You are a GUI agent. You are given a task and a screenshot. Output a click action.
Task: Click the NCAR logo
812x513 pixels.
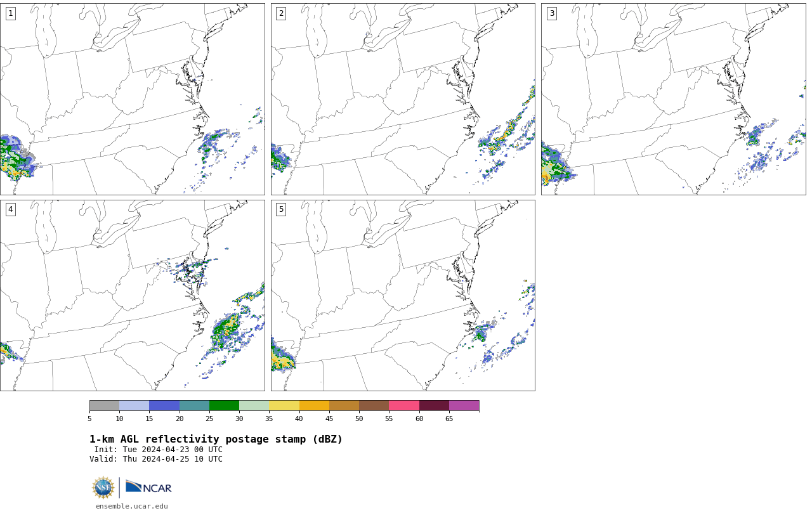tap(148, 487)
